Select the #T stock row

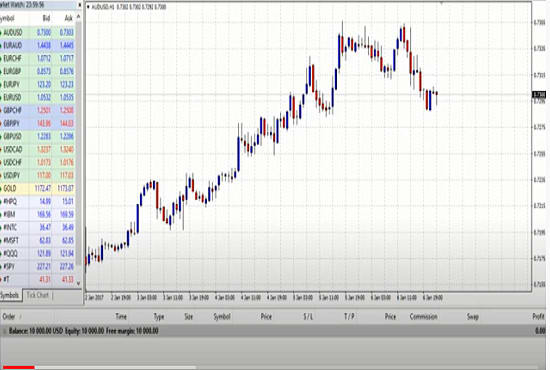click(38, 280)
